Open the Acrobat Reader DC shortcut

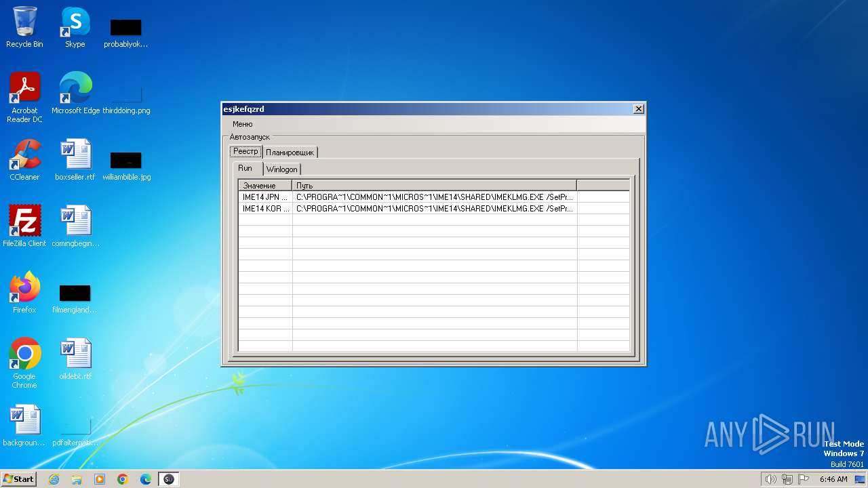(24, 98)
